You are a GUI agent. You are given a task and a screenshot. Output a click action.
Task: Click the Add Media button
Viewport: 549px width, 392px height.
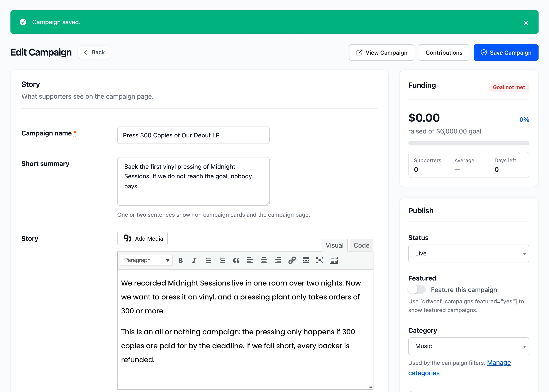(x=142, y=238)
